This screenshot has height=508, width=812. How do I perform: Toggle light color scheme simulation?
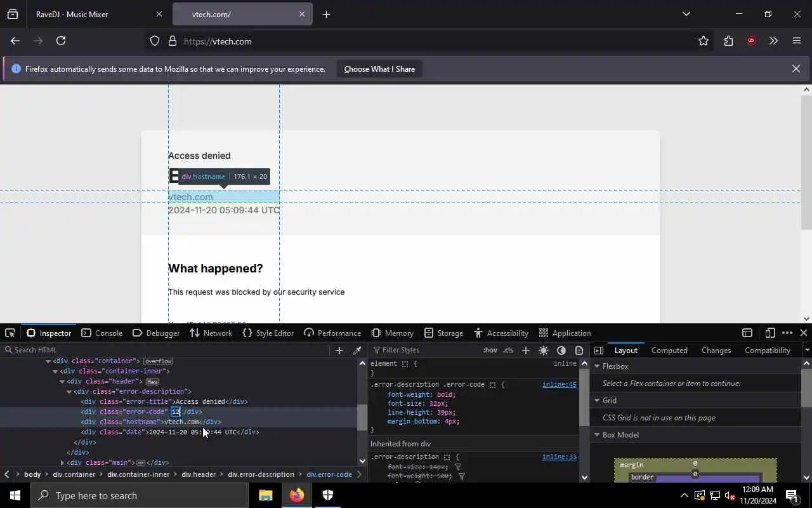tap(544, 350)
